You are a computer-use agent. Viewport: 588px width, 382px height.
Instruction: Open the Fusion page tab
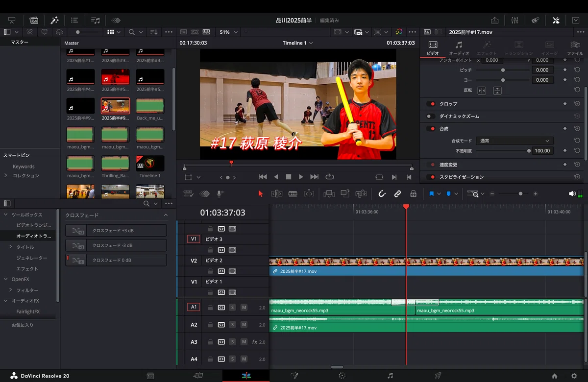(x=294, y=376)
